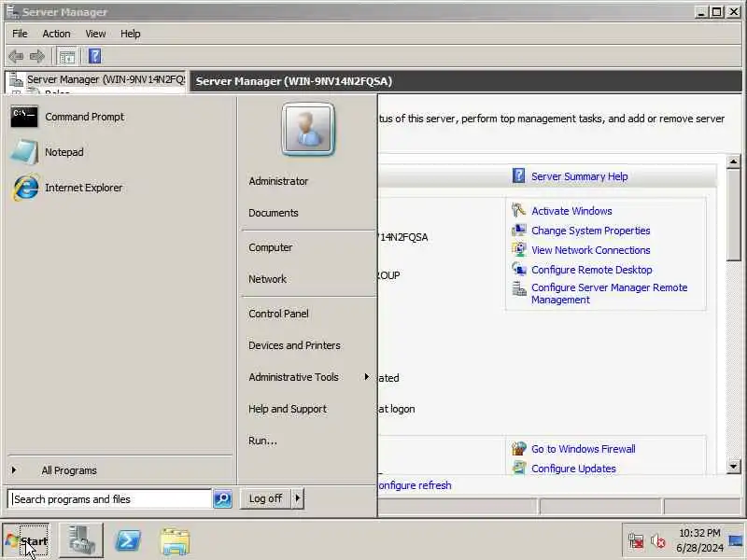Open the View menu
Image resolution: width=747 pixels, height=560 pixels.
pyautogui.click(x=95, y=34)
